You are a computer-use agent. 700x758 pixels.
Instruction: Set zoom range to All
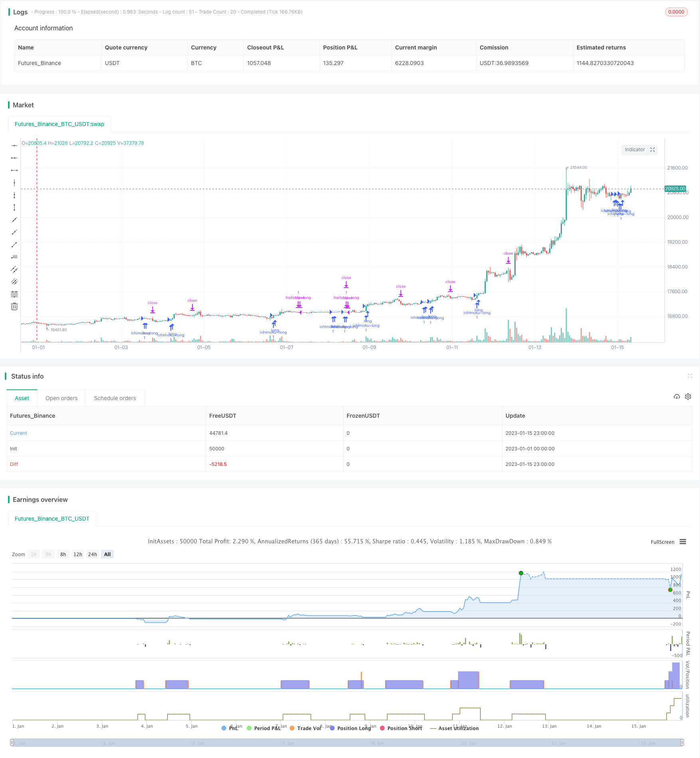107,554
